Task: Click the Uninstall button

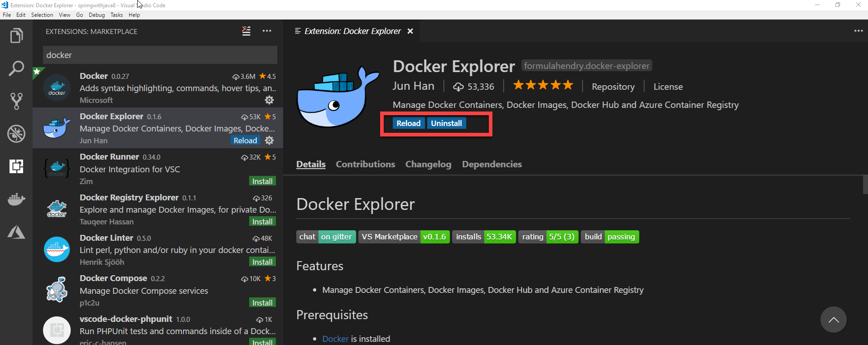Action: coord(446,123)
